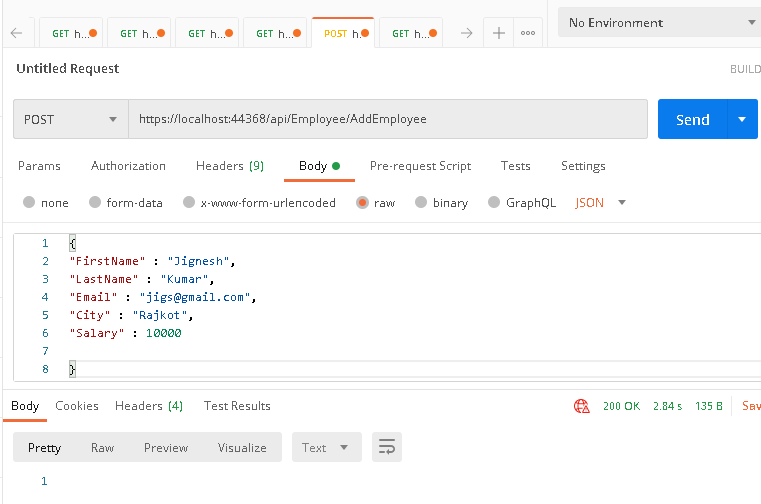This screenshot has width=761, height=504.
Task: Open the tab options ellipsis menu
Action: coord(527,33)
